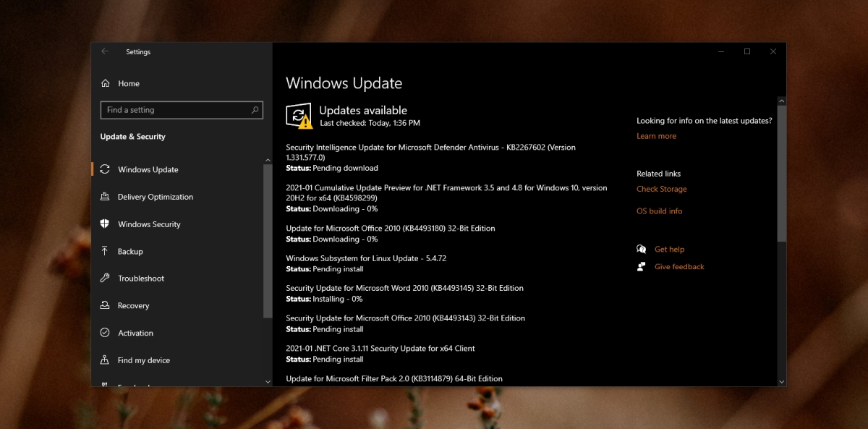The height and width of the screenshot is (429, 868).
Task: Go to Settings Home
Action: click(x=129, y=83)
